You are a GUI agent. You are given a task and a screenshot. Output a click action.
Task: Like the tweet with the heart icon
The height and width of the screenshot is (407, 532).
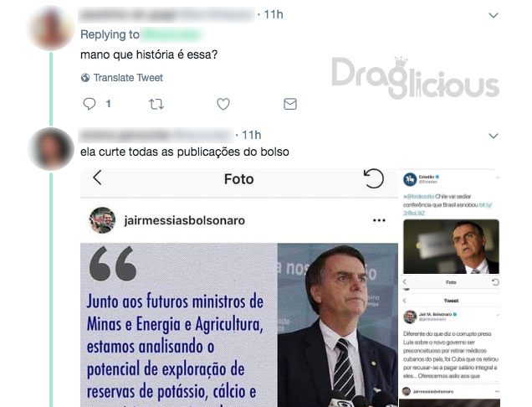click(x=223, y=104)
